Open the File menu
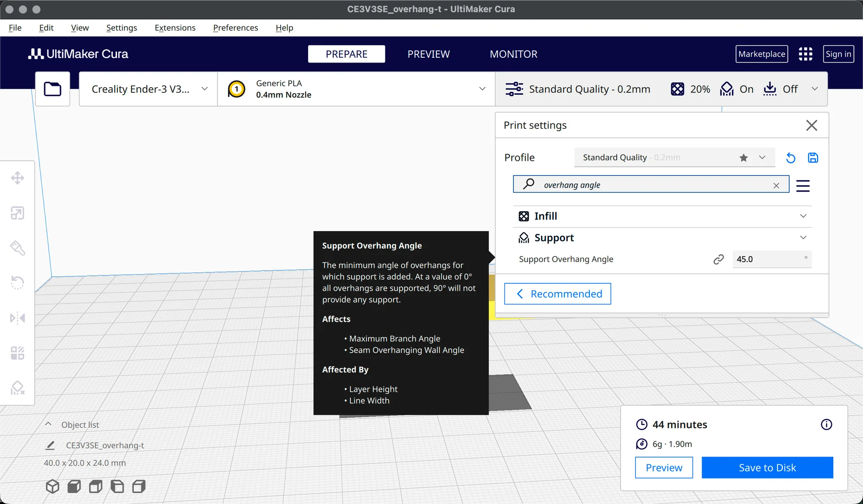Image resolution: width=863 pixels, height=504 pixels. tap(15, 28)
